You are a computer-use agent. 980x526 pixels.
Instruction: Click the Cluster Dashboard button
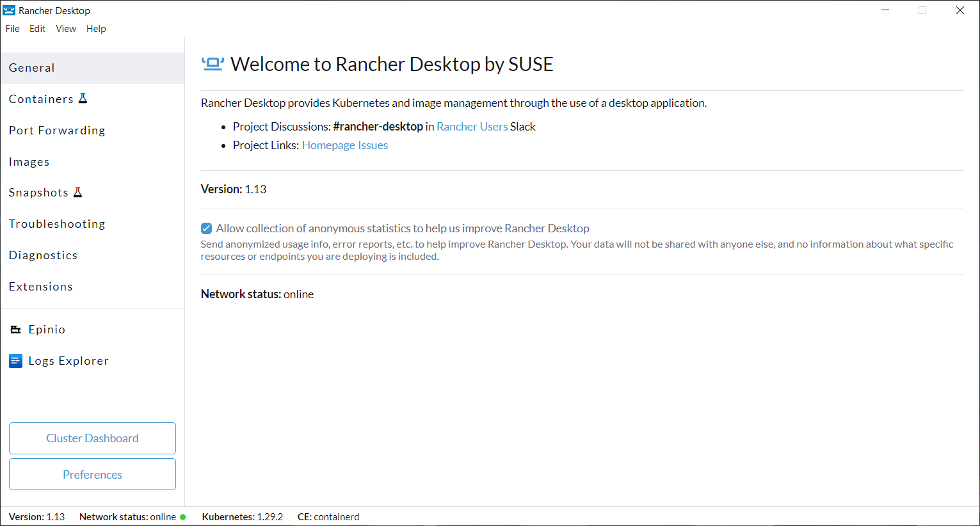pyautogui.click(x=92, y=438)
